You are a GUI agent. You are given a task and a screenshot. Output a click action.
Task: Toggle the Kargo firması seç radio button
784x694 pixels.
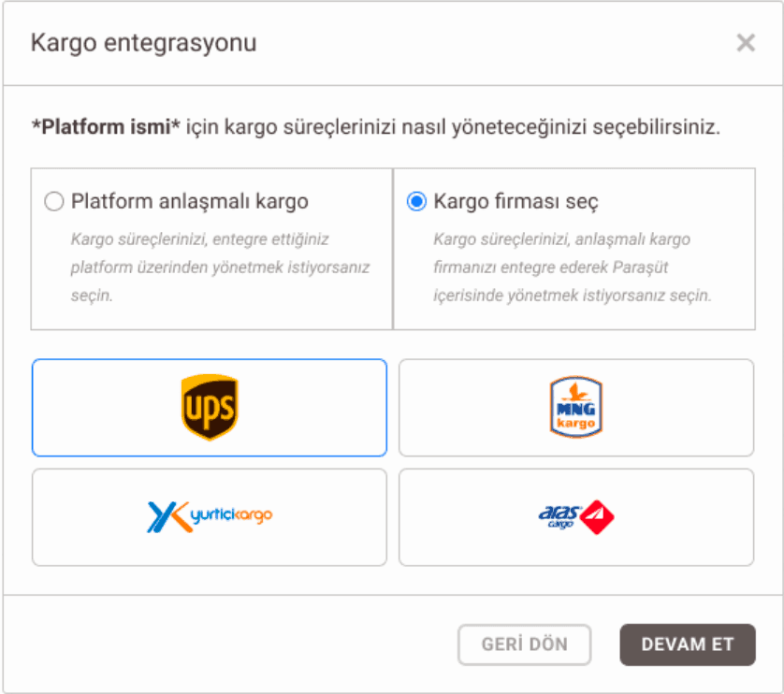tap(416, 201)
